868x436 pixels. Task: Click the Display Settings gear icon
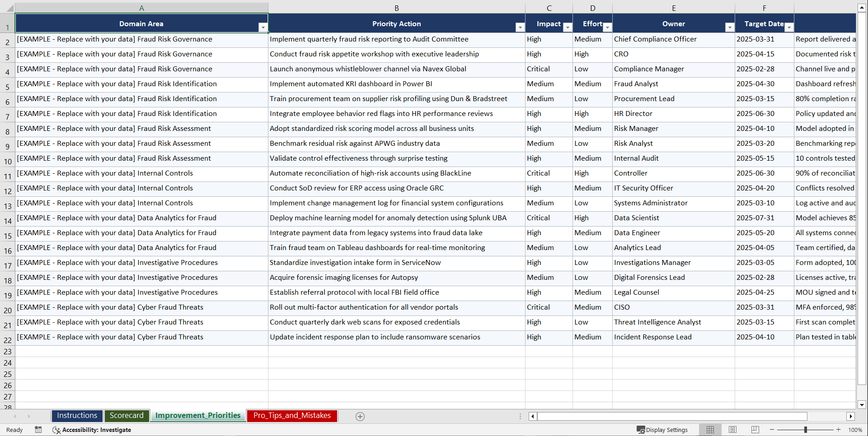click(640, 430)
